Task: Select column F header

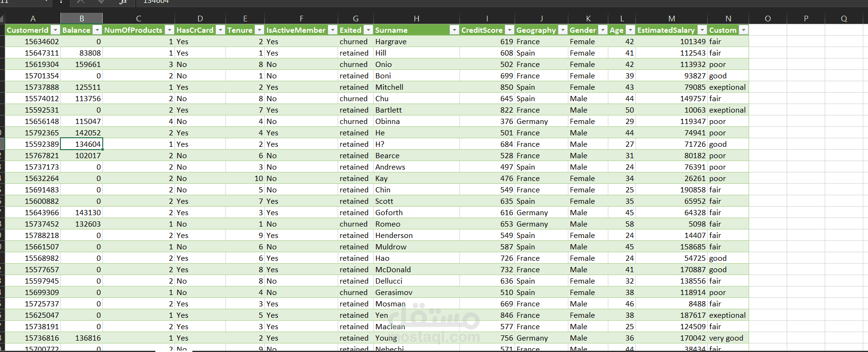Action: click(x=301, y=19)
